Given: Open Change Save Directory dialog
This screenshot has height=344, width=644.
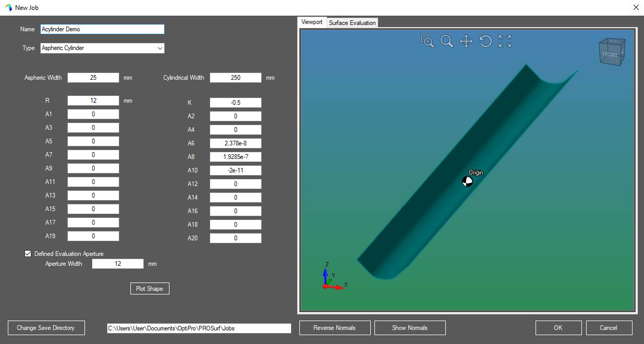Looking at the screenshot, I should (46, 328).
